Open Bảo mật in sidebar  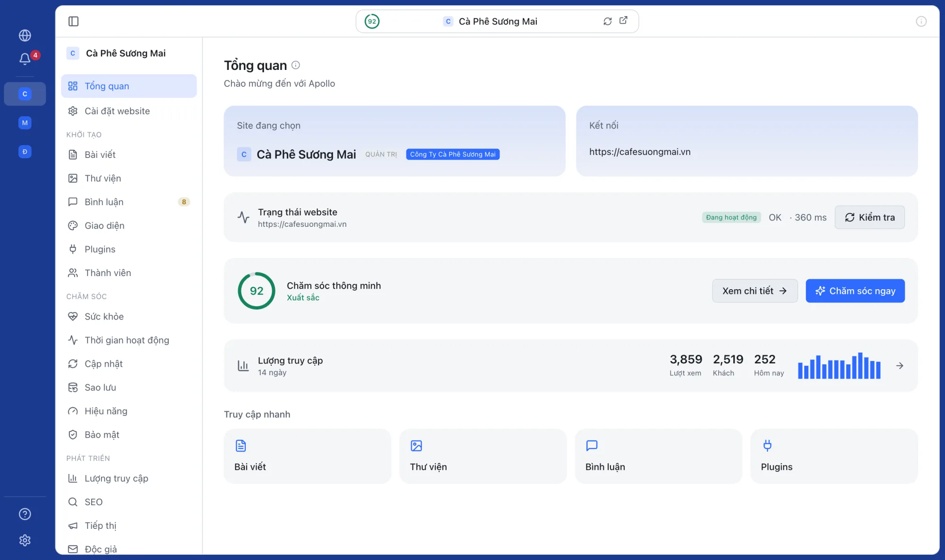[x=129, y=435]
